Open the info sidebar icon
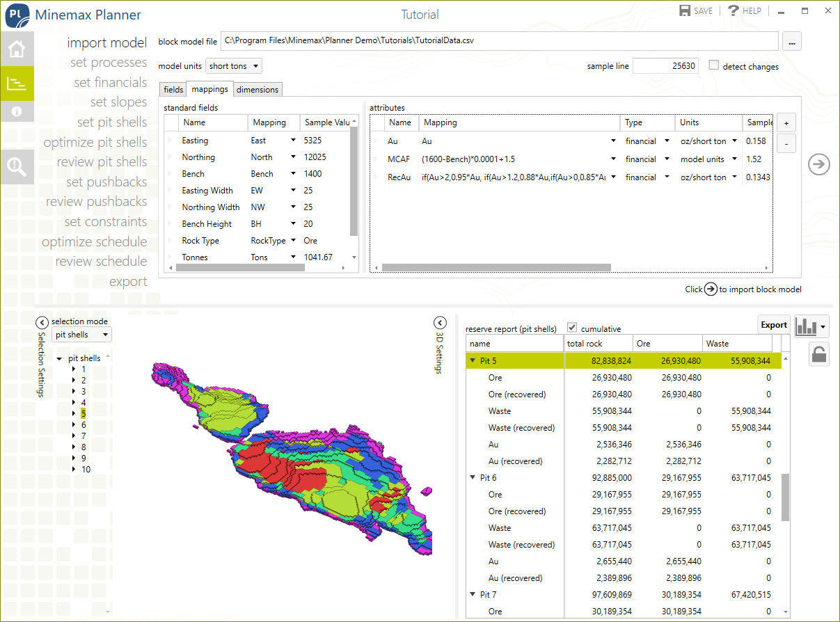Viewport: 840px width, 622px height. coord(17,111)
